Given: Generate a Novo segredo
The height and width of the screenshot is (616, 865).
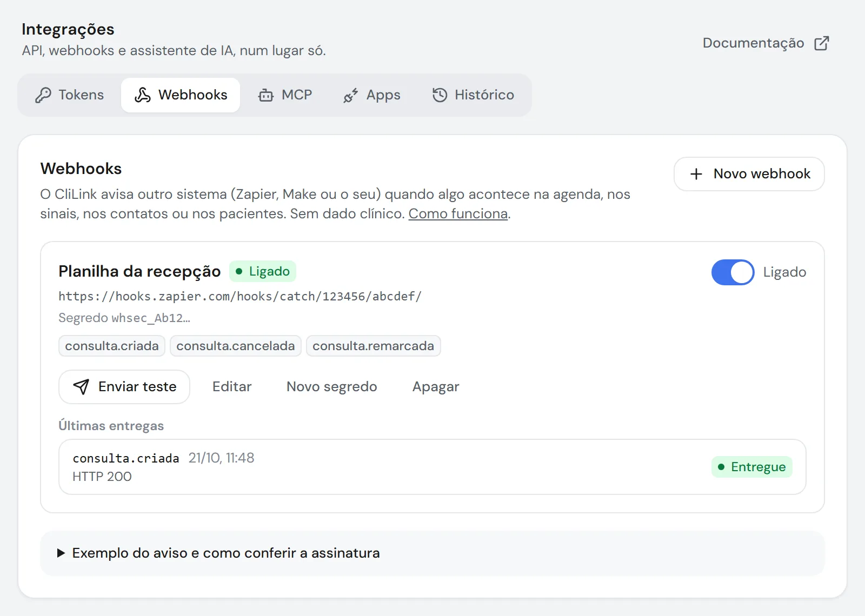Looking at the screenshot, I should 332,387.
